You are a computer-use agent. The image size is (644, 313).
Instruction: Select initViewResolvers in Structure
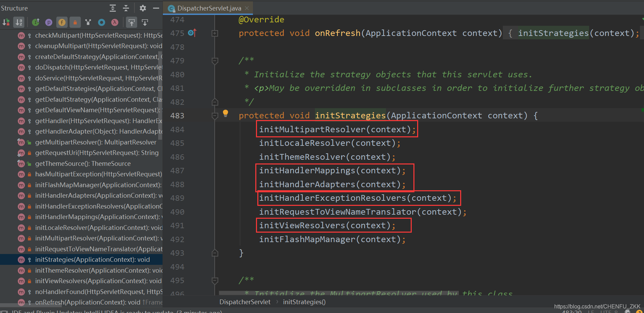[81, 281]
